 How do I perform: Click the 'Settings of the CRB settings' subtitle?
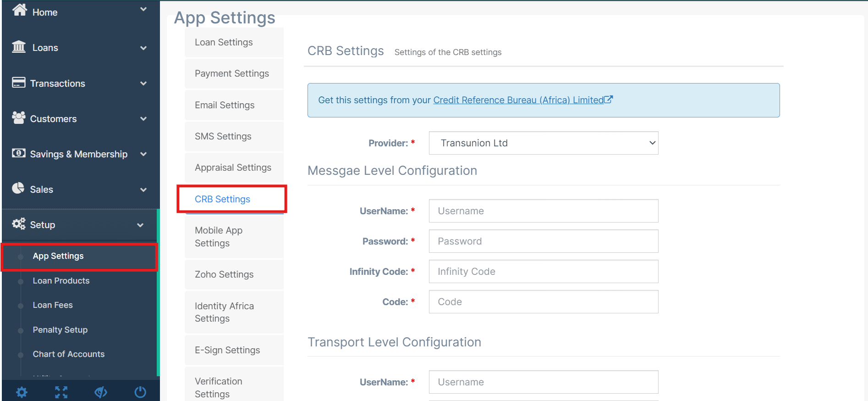pyautogui.click(x=448, y=52)
